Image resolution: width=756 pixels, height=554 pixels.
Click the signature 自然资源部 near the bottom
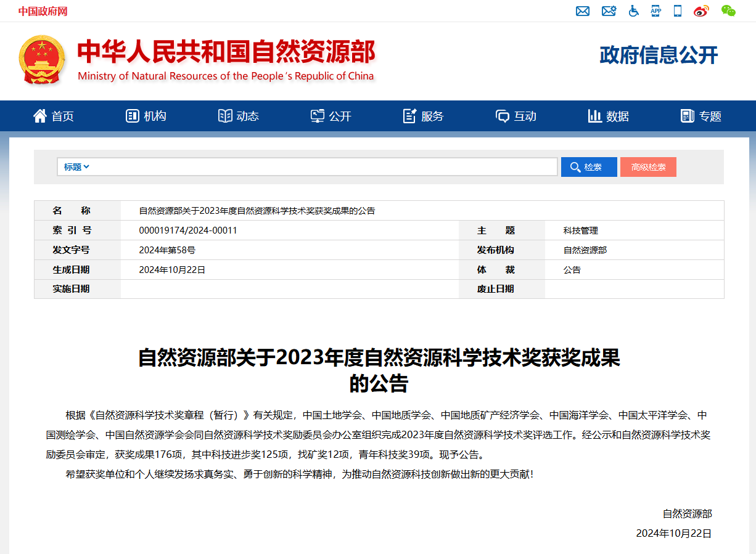click(687, 514)
